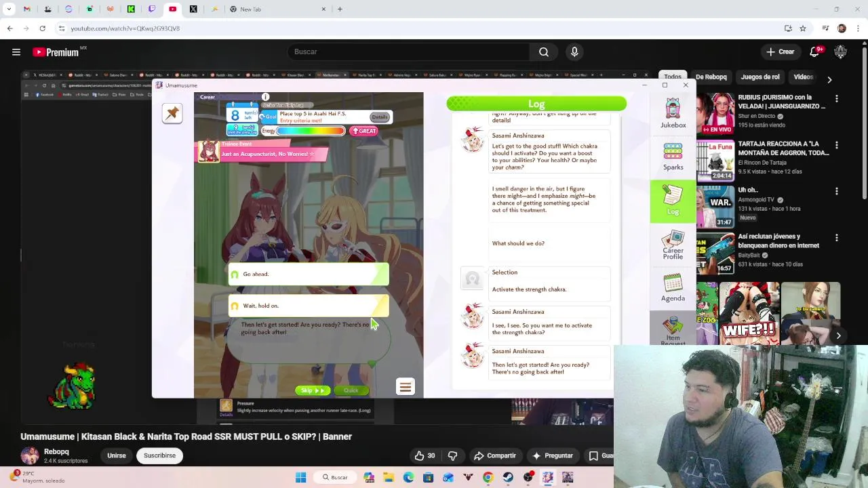Open the Rebopq channel name link
This screenshot has width=868, height=488.
click(x=56, y=451)
